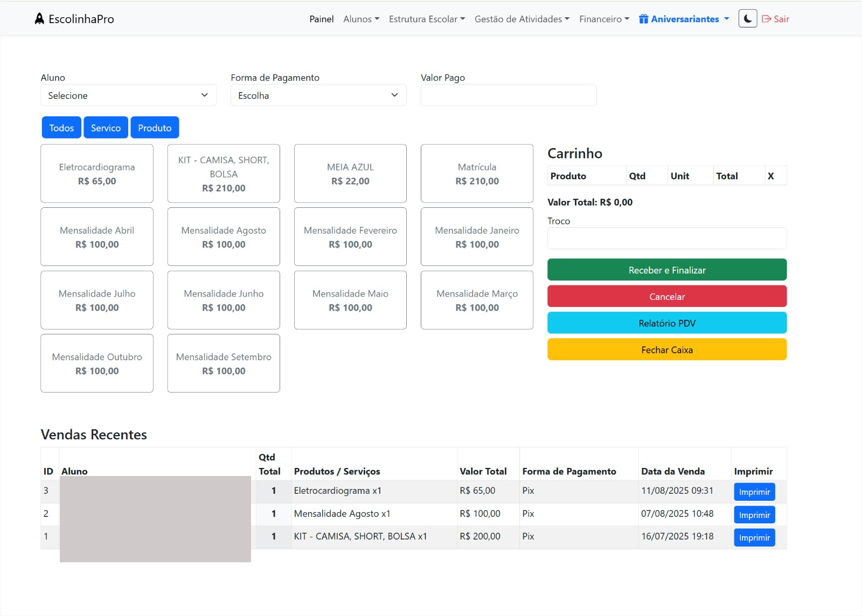The image size is (862, 616).
Task: Click the Valor Pago input field
Action: tap(508, 95)
